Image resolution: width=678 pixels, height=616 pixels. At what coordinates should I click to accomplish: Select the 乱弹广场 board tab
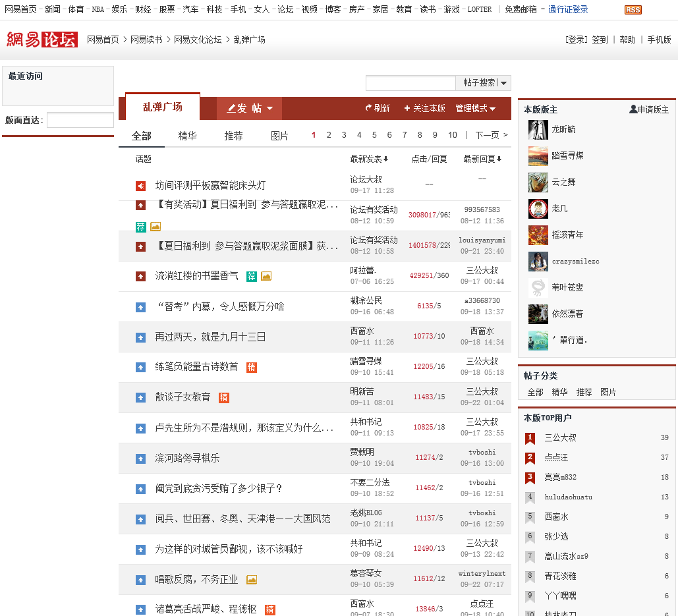point(163,107)
